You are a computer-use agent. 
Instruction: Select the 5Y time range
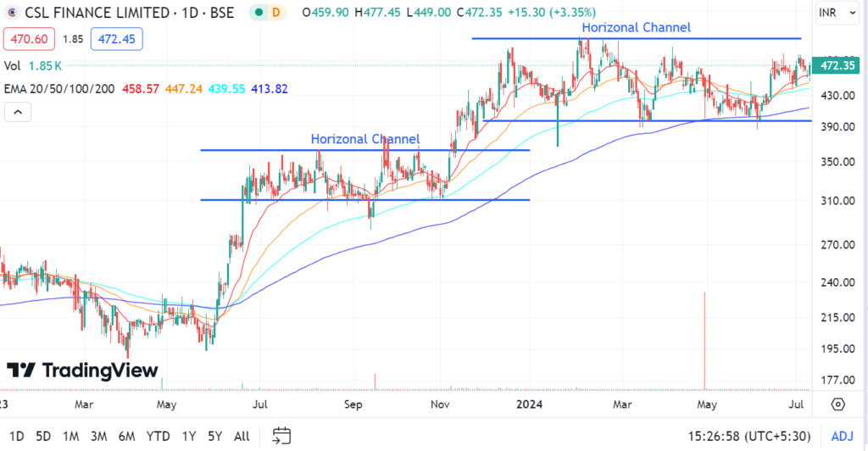214,436
